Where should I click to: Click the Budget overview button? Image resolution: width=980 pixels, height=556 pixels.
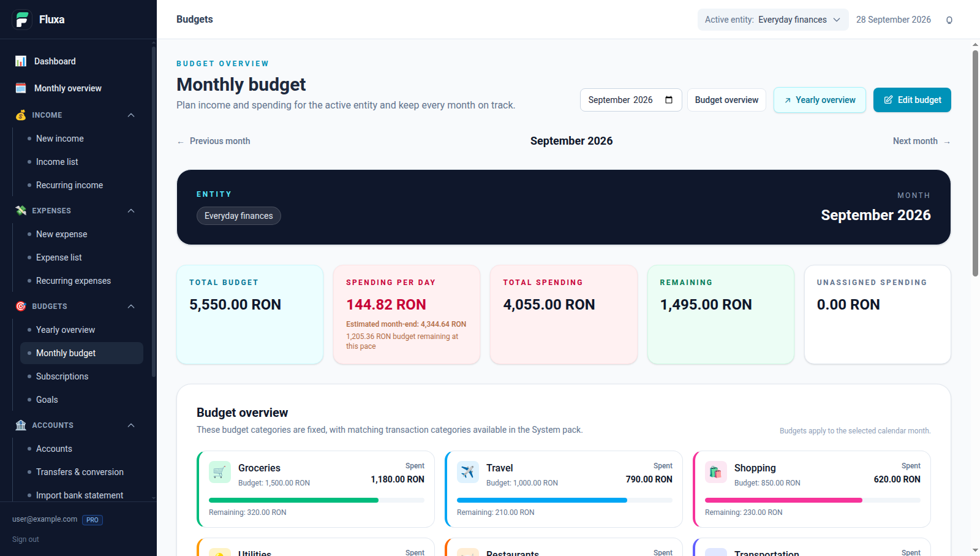[x=726, y=100]
